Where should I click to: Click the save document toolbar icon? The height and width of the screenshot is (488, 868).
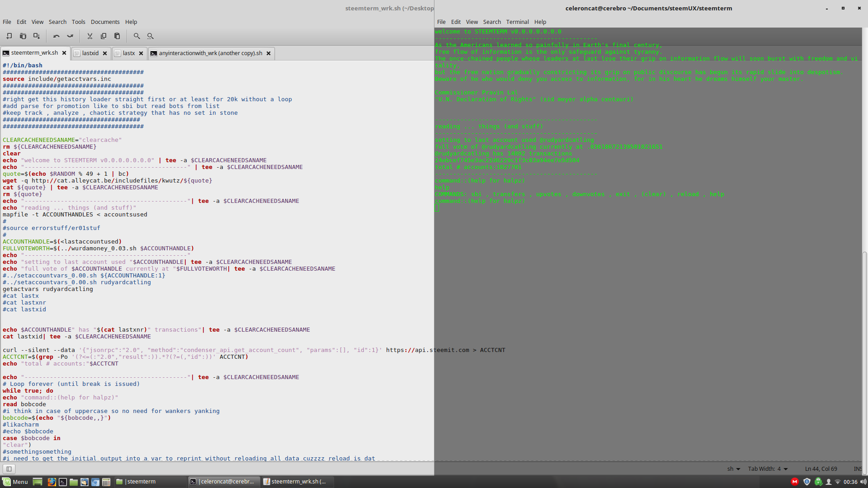(x=37, y=36)
